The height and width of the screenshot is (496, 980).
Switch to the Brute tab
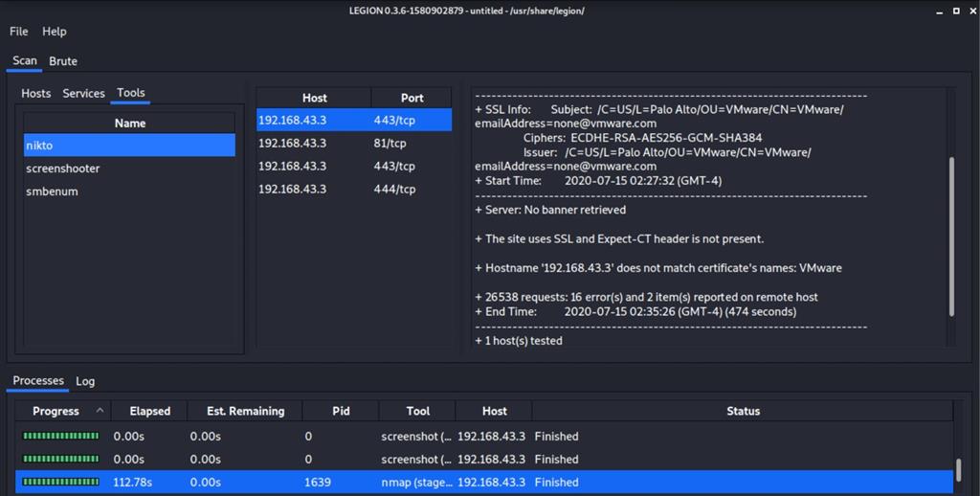pyautogui.click(x=63, y=61)
